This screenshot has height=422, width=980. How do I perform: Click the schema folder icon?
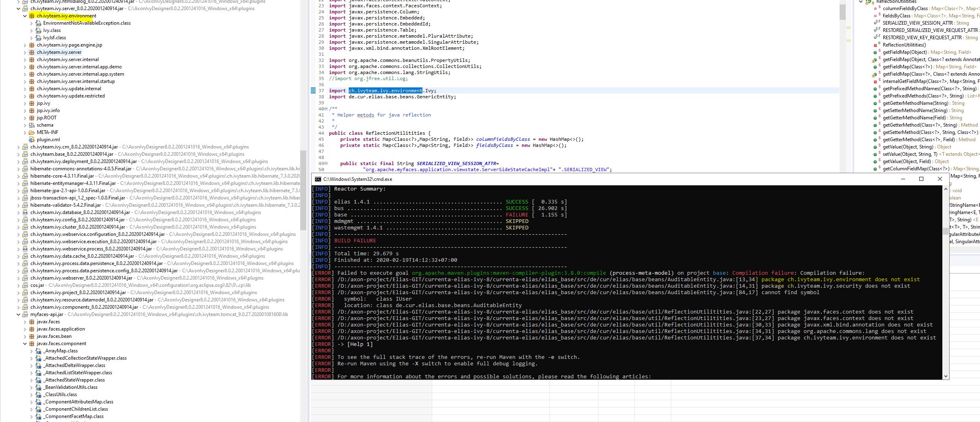coord(32,125)
